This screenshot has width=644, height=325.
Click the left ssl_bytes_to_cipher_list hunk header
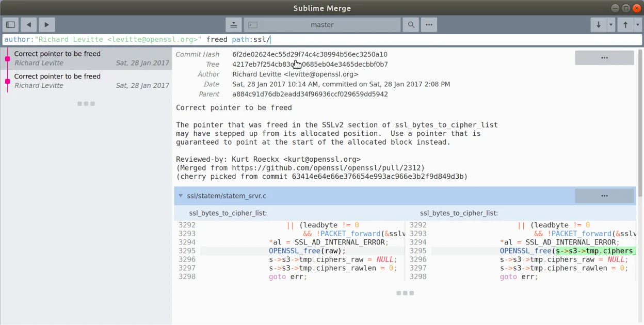228,213
